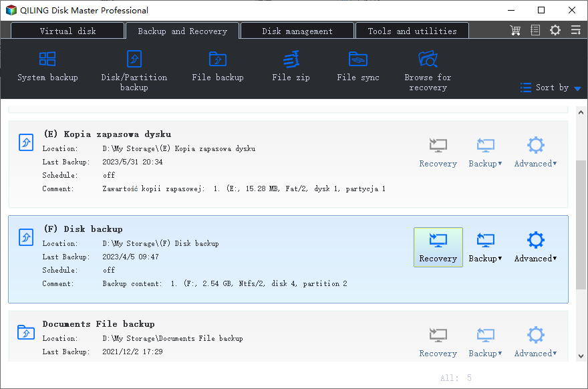Expand Advanced options for Documents File backup
588x389 pixels.
tap(535, 342)
